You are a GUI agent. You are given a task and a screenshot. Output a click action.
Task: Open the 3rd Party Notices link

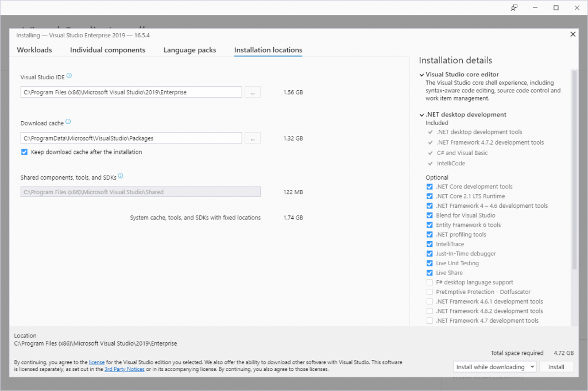pos(125,369)
